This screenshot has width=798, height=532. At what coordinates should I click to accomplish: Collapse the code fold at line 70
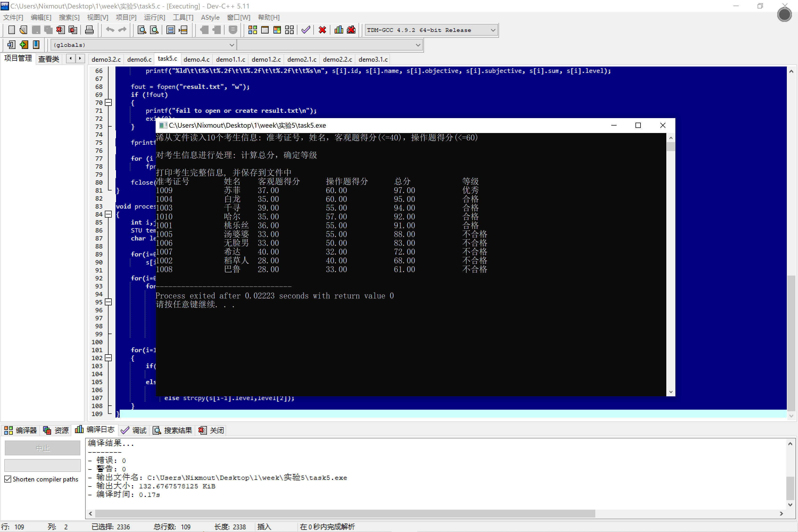(108, 102)
